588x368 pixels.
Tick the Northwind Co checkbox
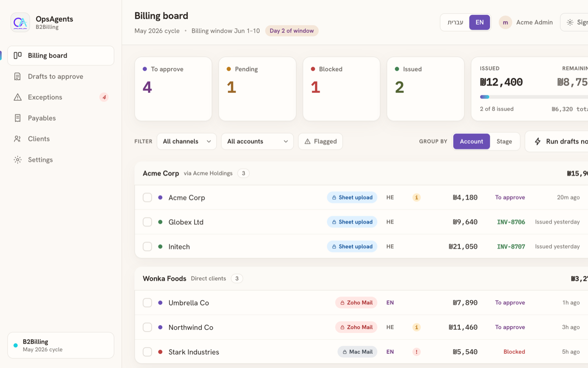click(147, 328)
